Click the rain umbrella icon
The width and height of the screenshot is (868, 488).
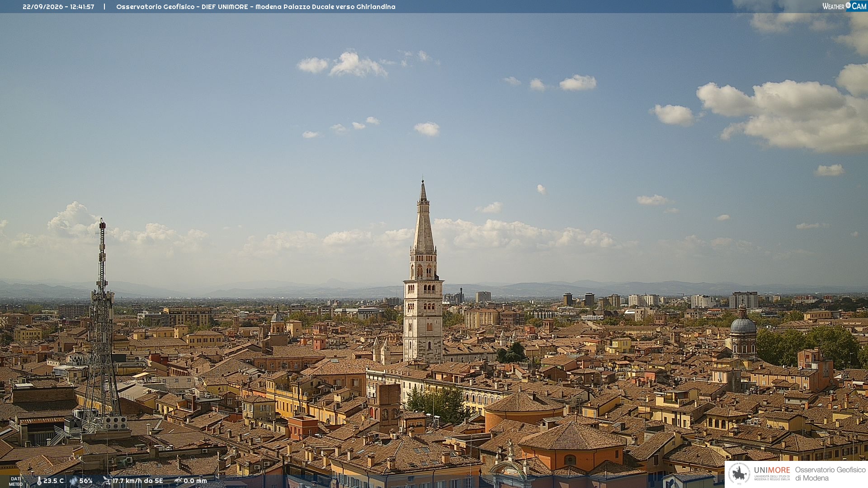tap(178, 481)
